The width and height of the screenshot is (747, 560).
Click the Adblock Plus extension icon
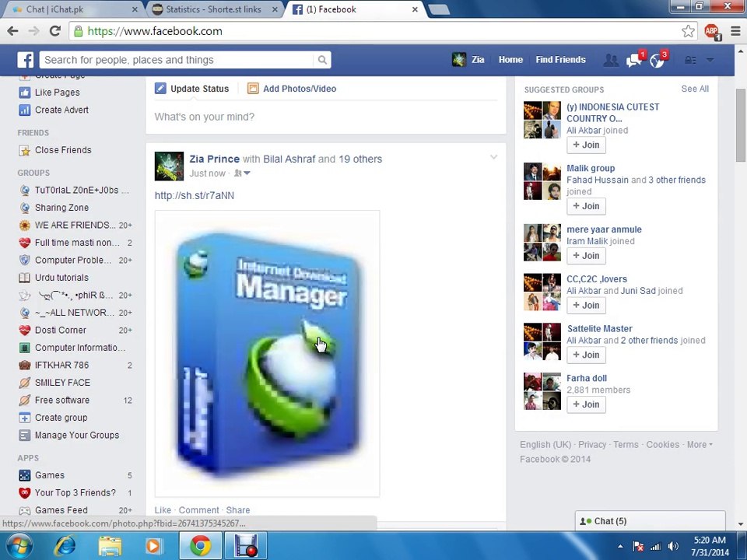pyautogui.click(x=712, y=31)
